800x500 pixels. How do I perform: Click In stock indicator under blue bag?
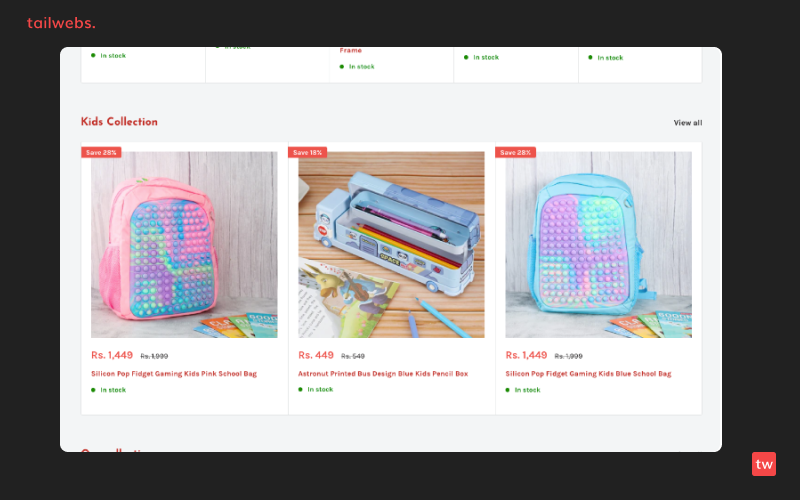click(x=522, y=390)
